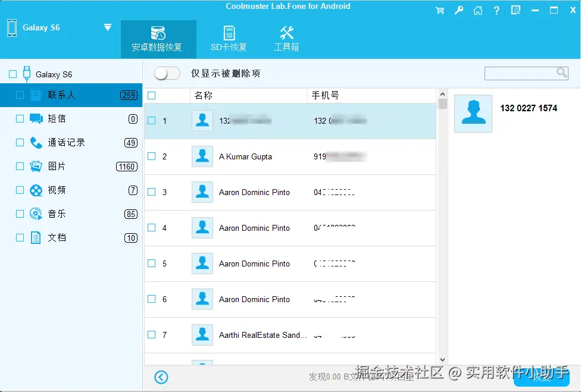Check the Galaxy S6 root checkbox
Viewport: 581px width, 392px height.
pos(13,74)
